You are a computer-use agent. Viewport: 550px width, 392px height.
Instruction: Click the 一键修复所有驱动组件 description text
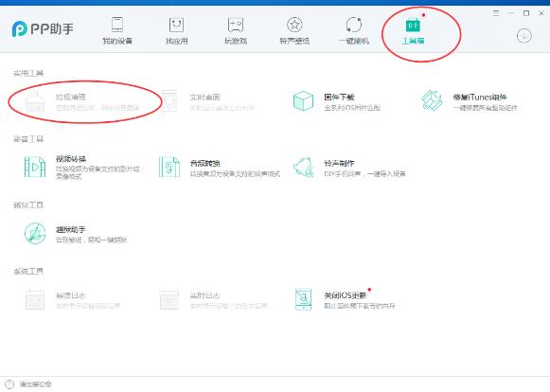[x=485, y=108]
